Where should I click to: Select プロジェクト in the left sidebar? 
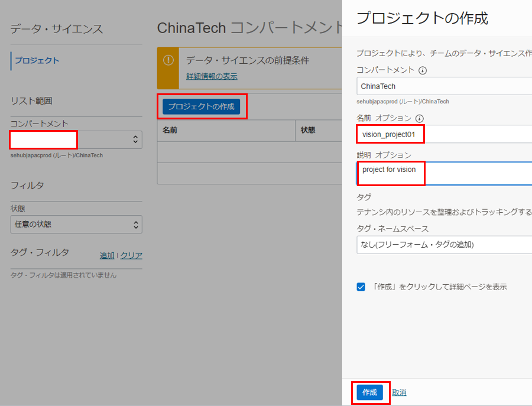pos(37,60)
